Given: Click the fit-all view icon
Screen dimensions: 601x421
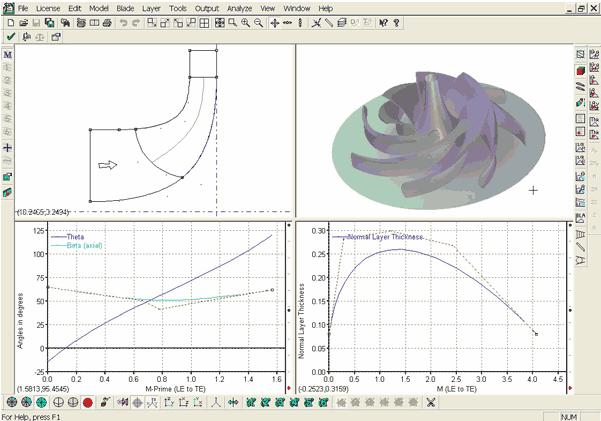Looking at the screenshot, I should click(220, 23).
